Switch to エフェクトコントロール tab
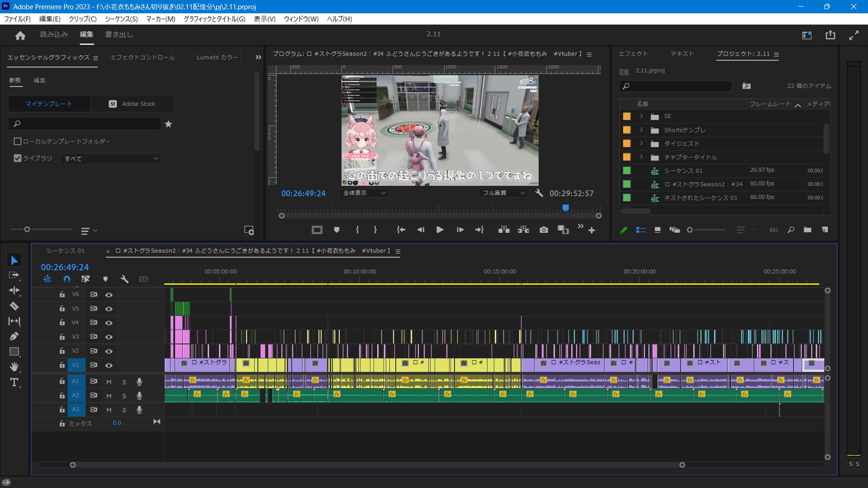The width and height of the screenshot is (868, 488). pyautogui.click(x=142, y=58)
